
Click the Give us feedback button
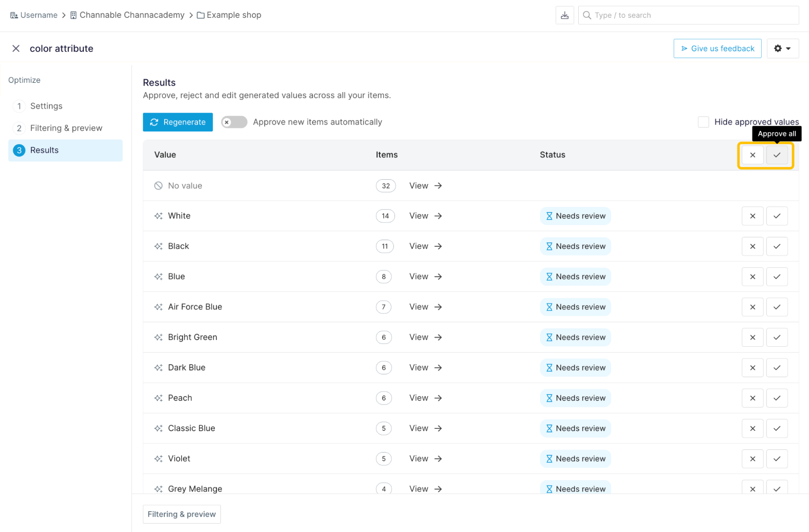point(717,49)
